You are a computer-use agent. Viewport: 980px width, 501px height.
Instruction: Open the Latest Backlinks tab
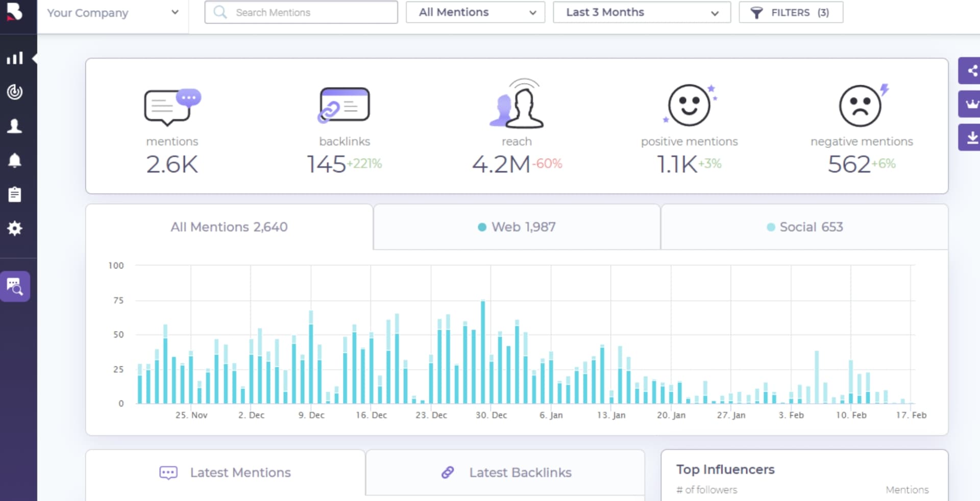pos(505,472)
